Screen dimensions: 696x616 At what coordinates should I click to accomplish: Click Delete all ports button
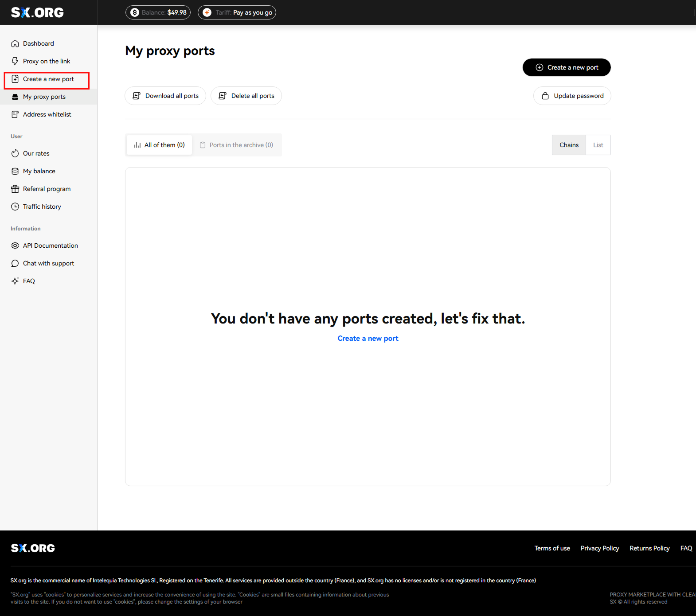[246, 96]
